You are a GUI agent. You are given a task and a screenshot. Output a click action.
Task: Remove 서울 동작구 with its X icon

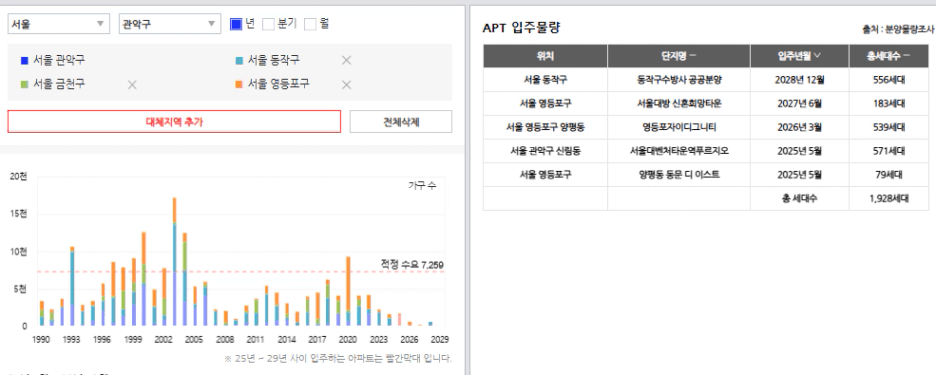tap(346, 60)
